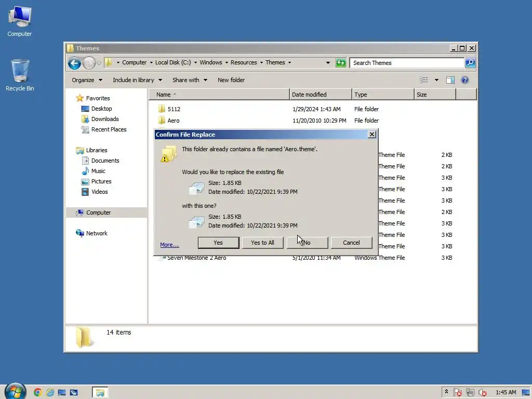Toggle the preview pane icon
Image resolution: width=532 pixels, height=399 pixels.
coord(450,80)
